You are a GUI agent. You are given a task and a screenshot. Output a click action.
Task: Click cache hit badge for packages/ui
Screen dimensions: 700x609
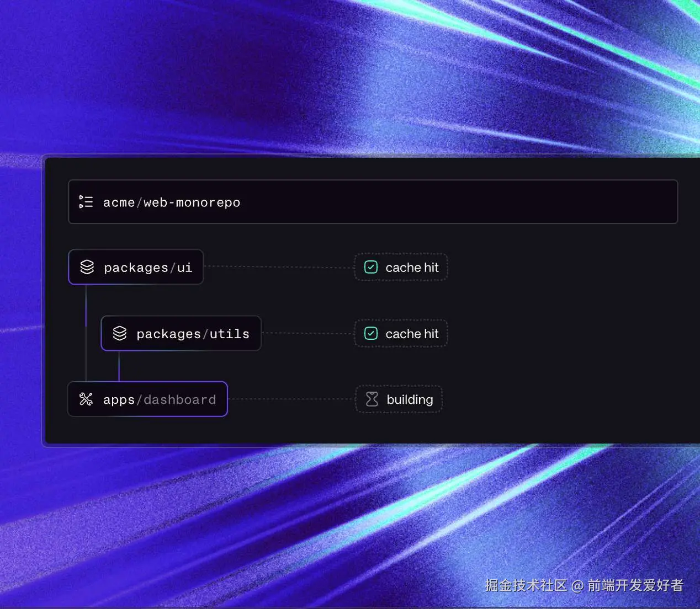tap(401, 268)
